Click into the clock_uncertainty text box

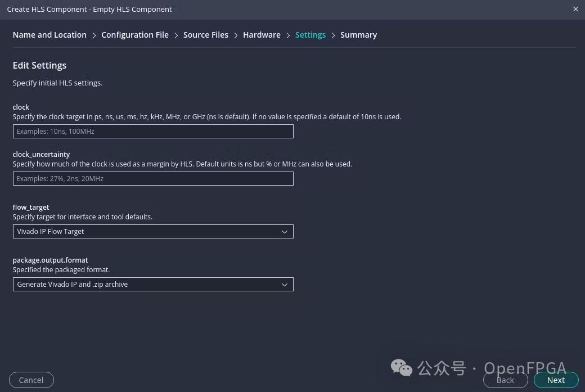(x=153, y=179)
